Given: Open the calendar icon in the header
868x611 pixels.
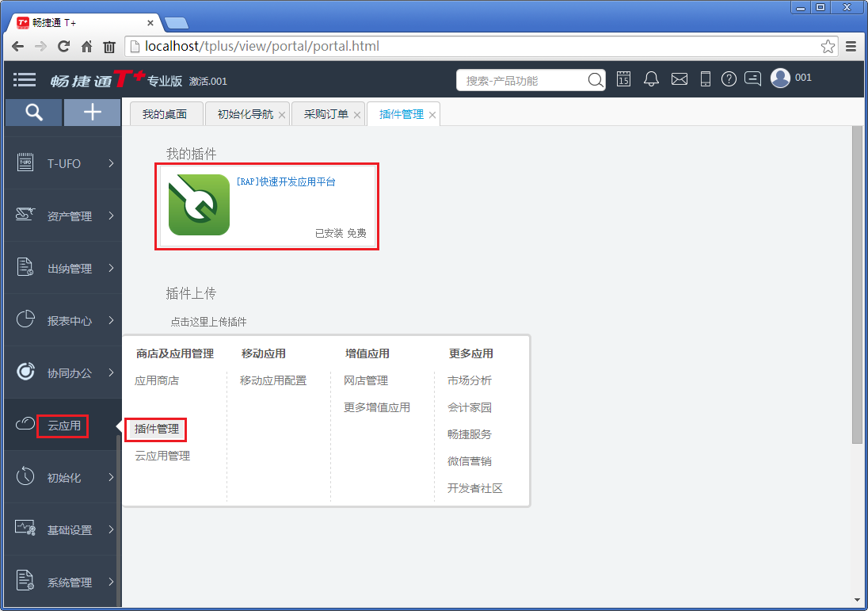Looking at the screenshot, I should pos(624,79).
